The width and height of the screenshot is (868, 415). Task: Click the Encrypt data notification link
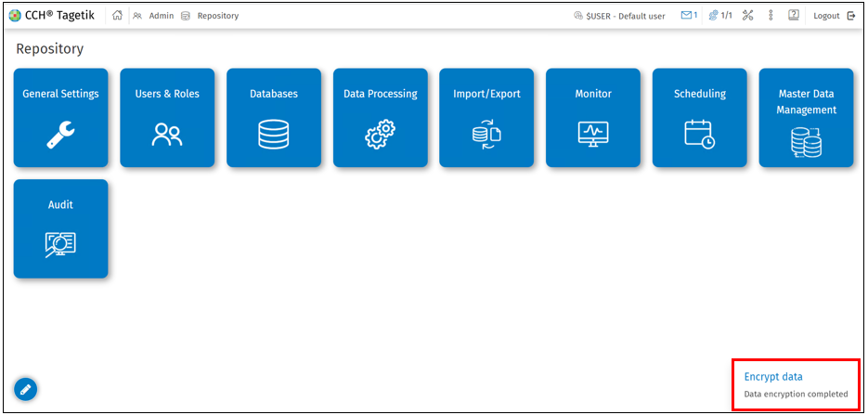pos(773,377)
